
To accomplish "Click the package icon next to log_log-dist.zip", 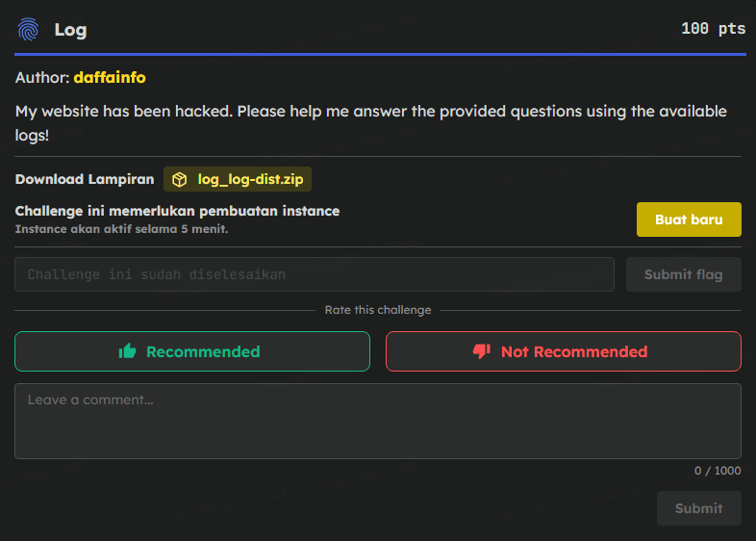I will [x=180, y=179].
